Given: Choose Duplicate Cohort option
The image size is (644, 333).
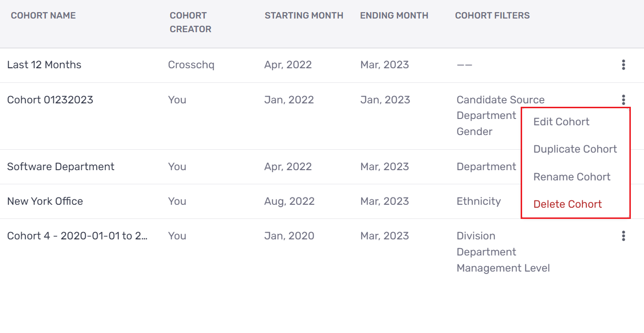Looking at the screenshot, I should 575,149.
